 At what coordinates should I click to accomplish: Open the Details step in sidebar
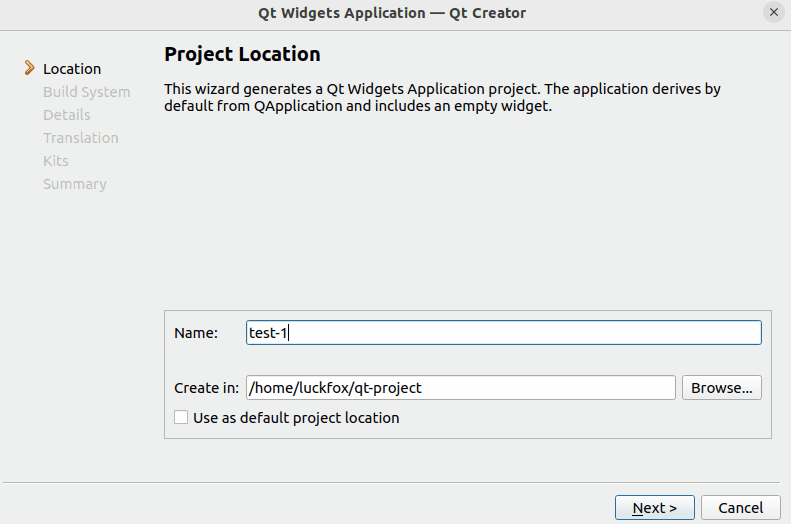click(66, 115)
